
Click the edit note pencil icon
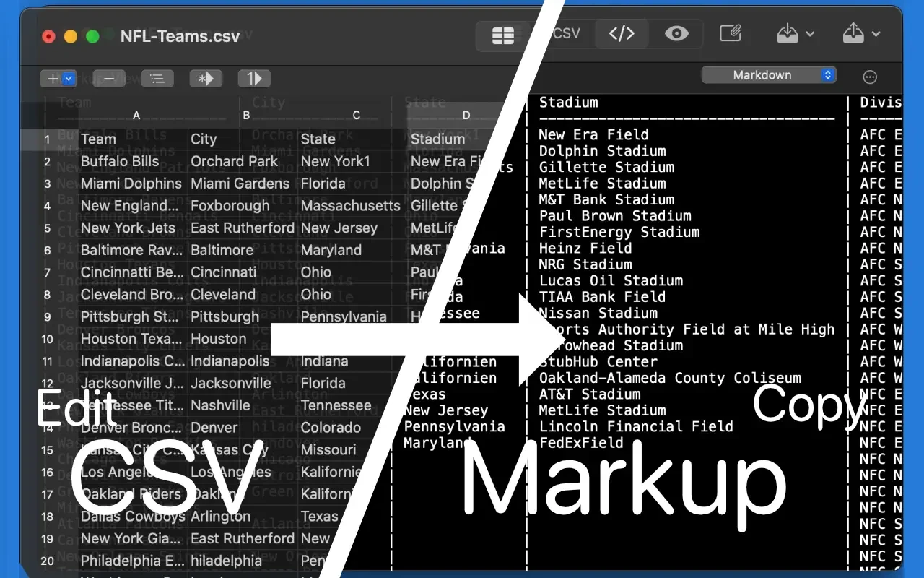pyautogui.click(x=731, y=34)
